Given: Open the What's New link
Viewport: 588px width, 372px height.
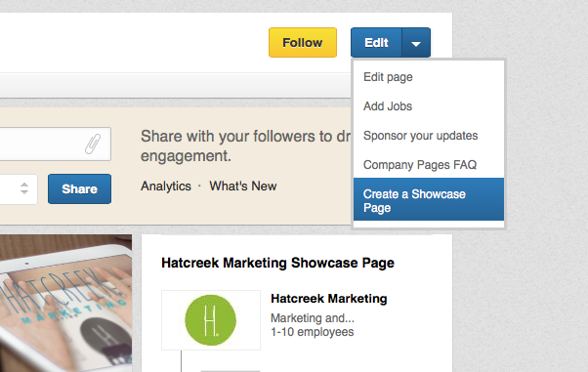Looking at the screenshot, I should pyautogui.click(x=243, y=186).
